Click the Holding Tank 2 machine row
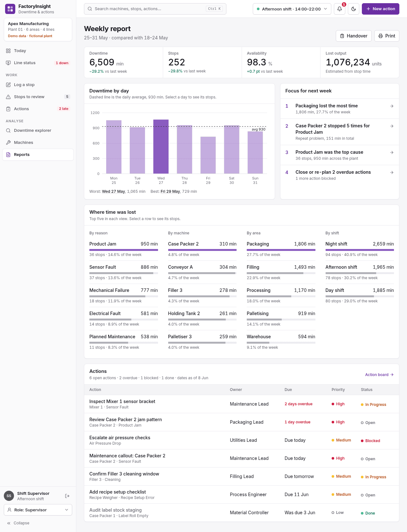 tap(202, 319)
